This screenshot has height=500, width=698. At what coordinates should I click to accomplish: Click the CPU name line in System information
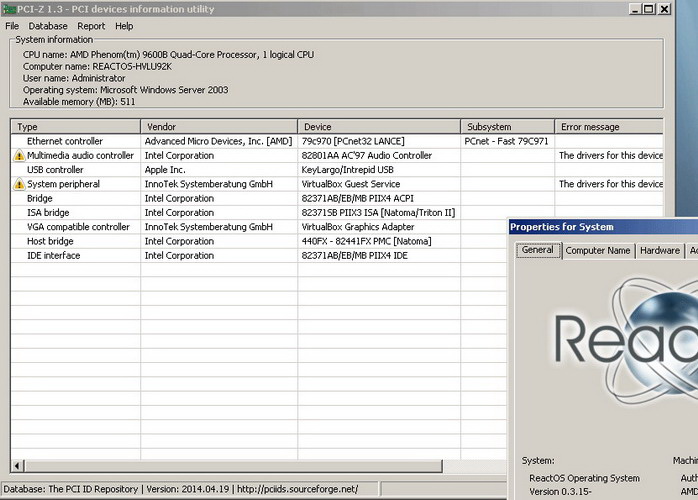(x=168, y=55)
